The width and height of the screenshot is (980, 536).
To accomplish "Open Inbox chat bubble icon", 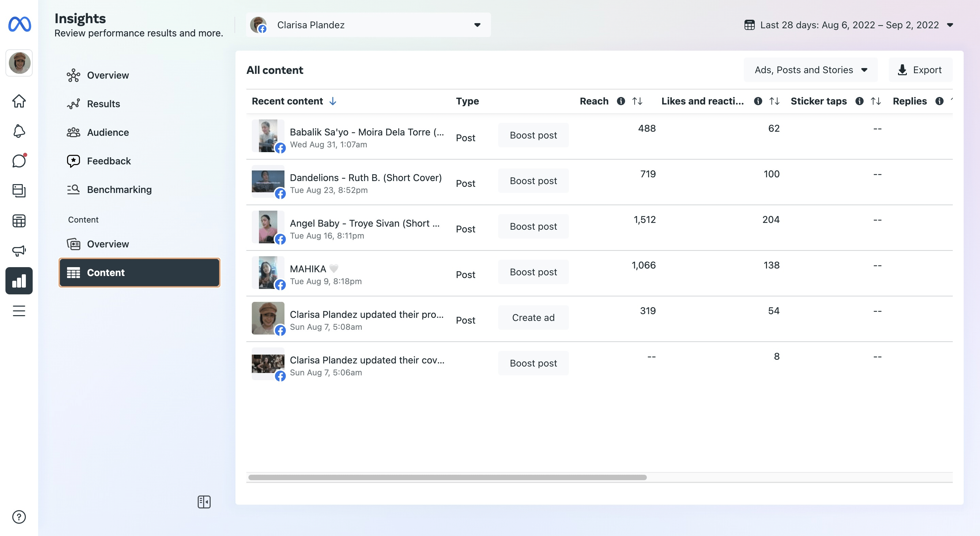I will (x=19, y=161).
